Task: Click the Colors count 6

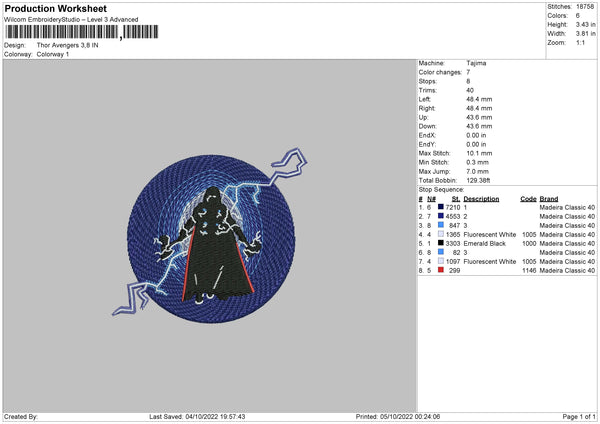Action: point(578,16)
